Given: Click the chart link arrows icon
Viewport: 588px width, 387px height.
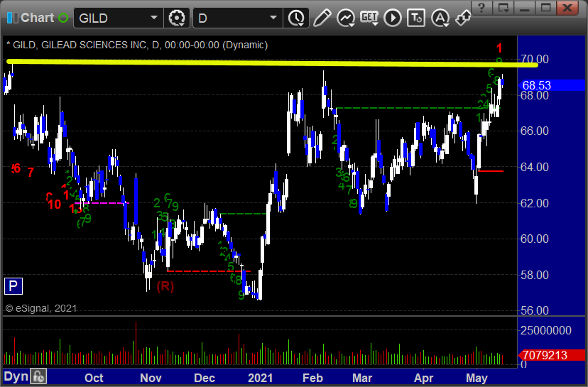Looking at the screenshot, I should click(x=463, y=18).
